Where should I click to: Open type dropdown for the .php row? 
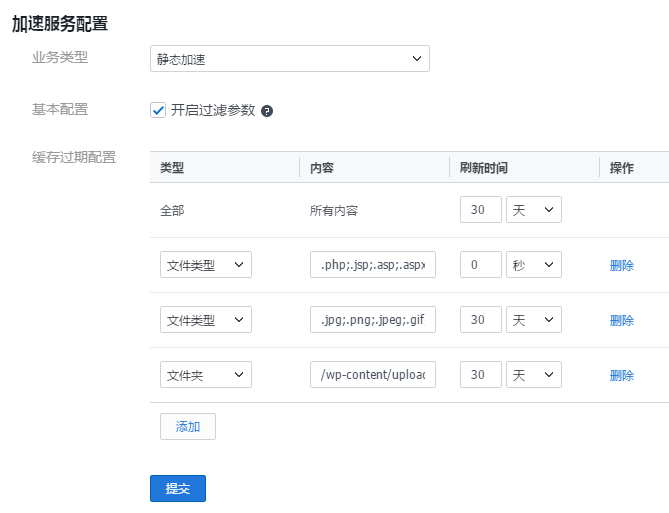coord(205,265)
